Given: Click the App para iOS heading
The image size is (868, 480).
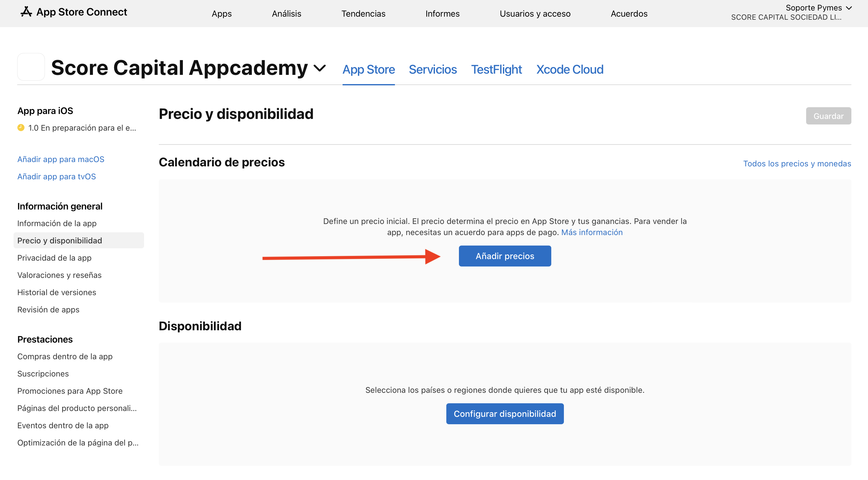Looking at the screenshot, I should [x=45, y=111].
